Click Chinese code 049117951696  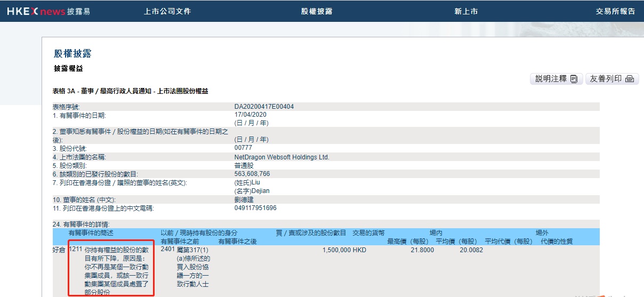pos(256,208)
